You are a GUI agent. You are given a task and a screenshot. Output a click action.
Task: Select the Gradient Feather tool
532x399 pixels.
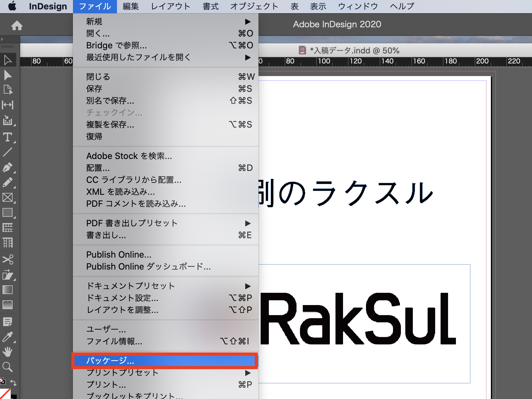8,304
